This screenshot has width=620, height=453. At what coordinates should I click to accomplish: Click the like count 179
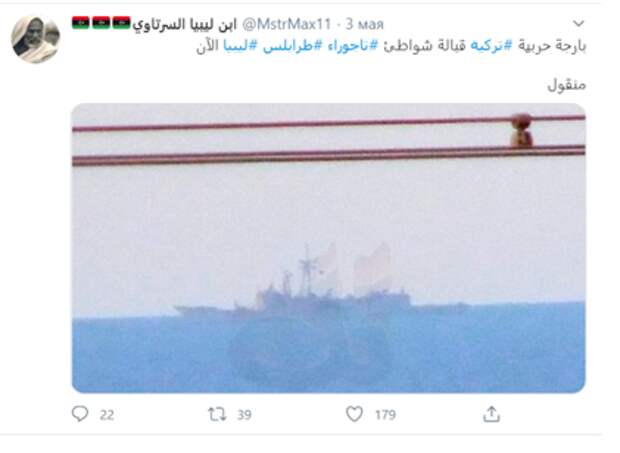[x=385, y=415]
